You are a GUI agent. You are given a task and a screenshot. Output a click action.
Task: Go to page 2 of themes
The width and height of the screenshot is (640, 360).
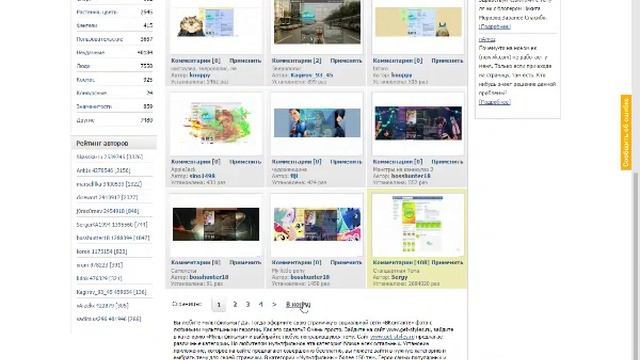(x=235, y=304)
